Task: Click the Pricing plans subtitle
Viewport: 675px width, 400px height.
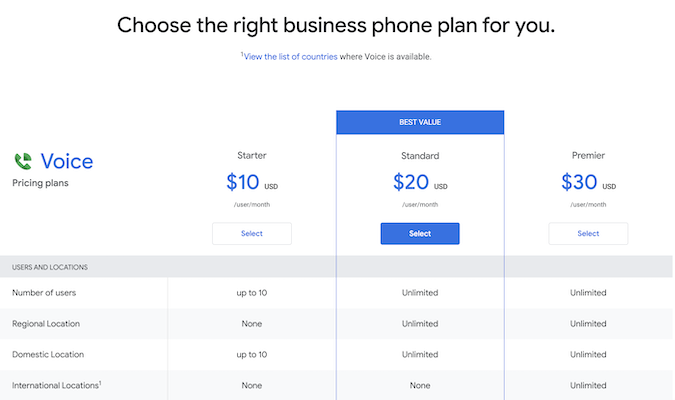Action: [40, 183]
